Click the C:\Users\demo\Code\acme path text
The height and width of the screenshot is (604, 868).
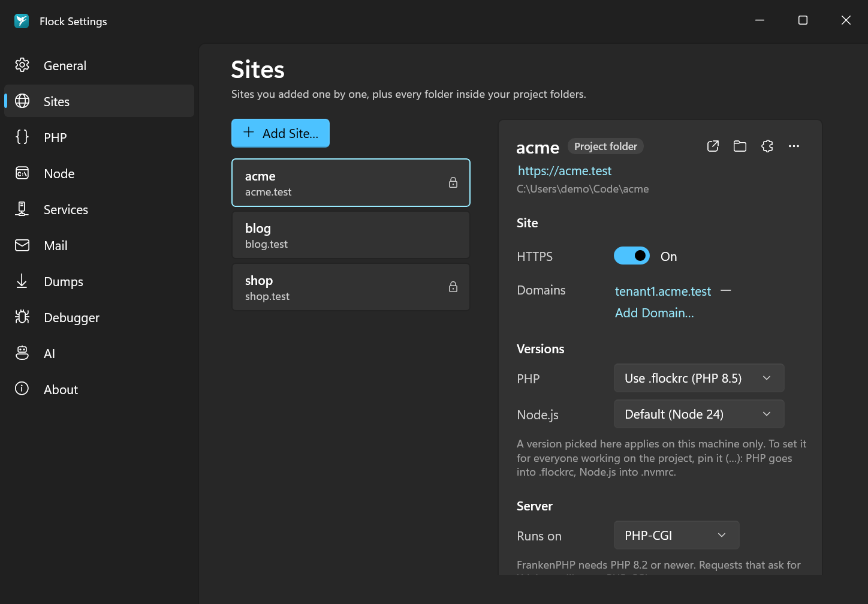583,189
